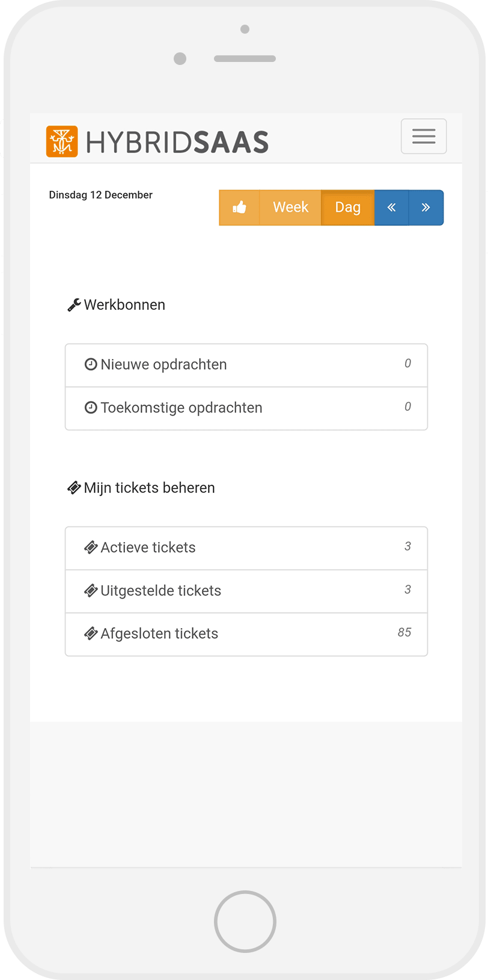Click clock icon of Nieuwe opdrachten

91,364
